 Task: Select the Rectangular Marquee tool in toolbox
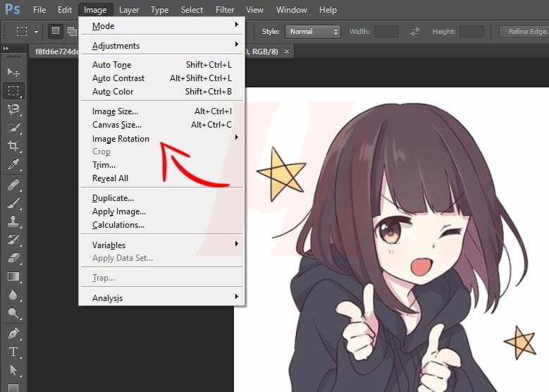tap(13, 91)
